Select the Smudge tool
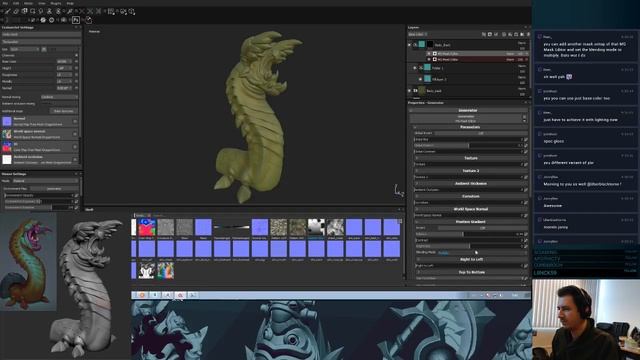The width and height of the screenshot is (640, 360). (41, 11)
